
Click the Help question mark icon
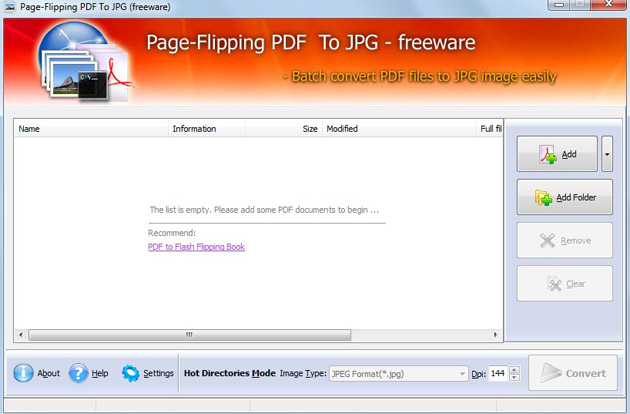[78, 373]
